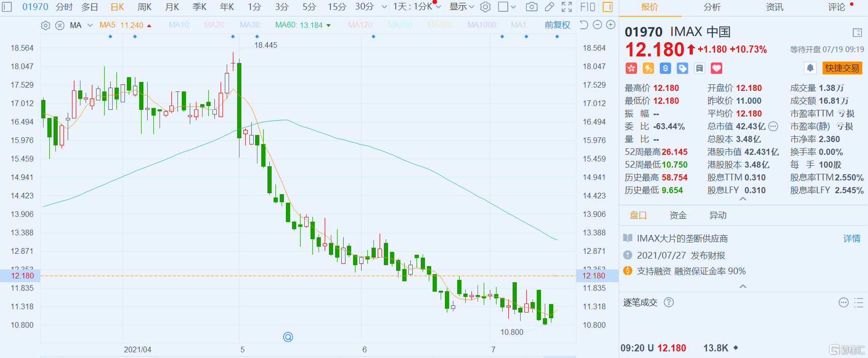This screenshot has width=868, height=358.
Task: Click earnings release date 2021/07/27 发布财报
Action: pos(681,255)
